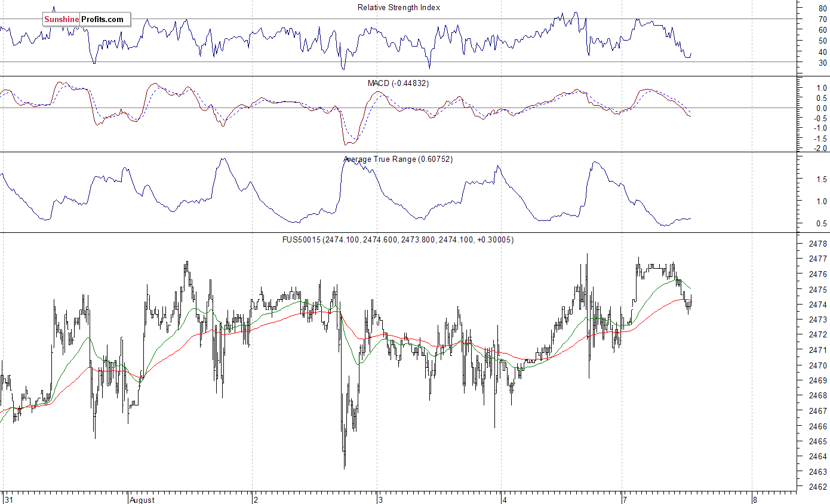Click the price level 2470 label
The image size is (830, 504).
click(818, 365)
